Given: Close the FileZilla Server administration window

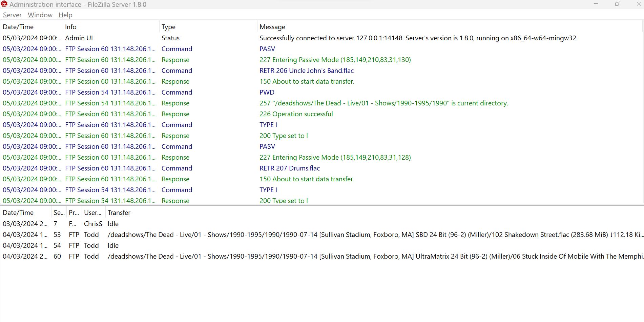Looking at the screenshot, I should 639,4.
